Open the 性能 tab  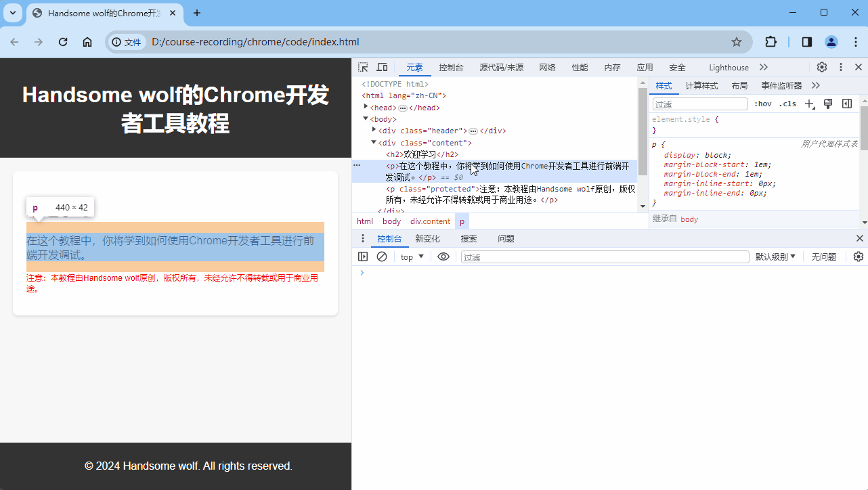580,67
